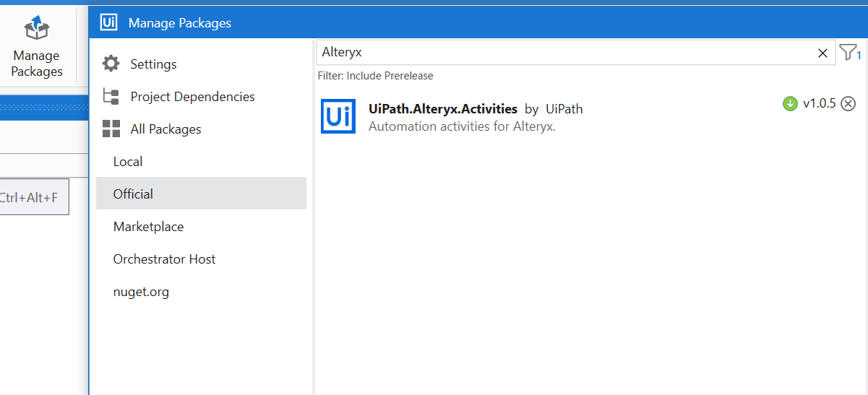
Task: Click the Project Dependencies tree icon
Action: pyautogui.click(x=111, y=96)
